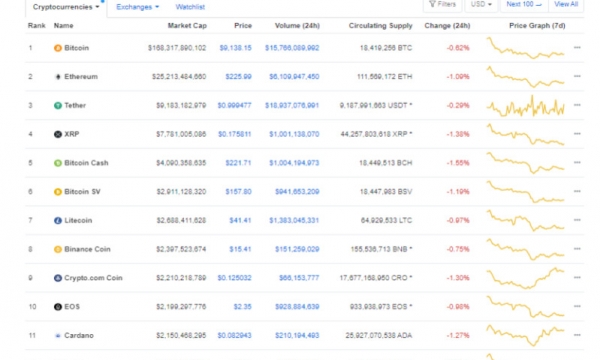Click the Ethereum logo icon
The image size is (600, 360).
tap(57, 77)
